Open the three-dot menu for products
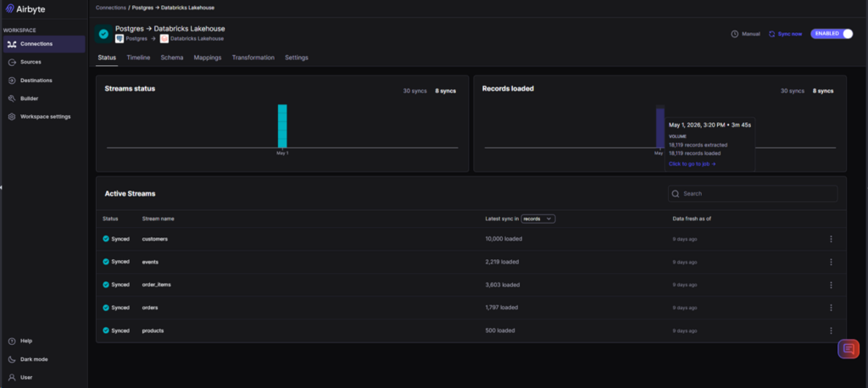868x388 pixels. 831,330
